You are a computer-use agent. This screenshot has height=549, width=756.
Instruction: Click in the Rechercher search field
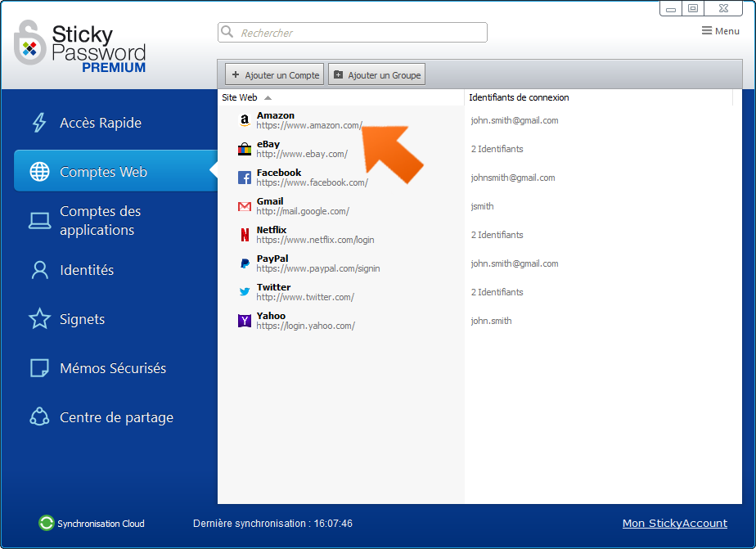tap(353, 32)
